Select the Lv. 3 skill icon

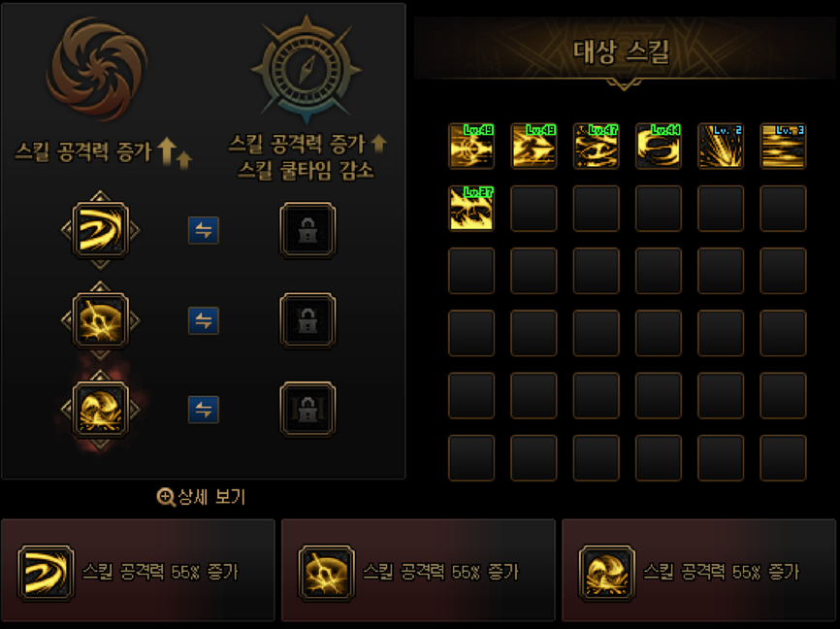[783, 146]
